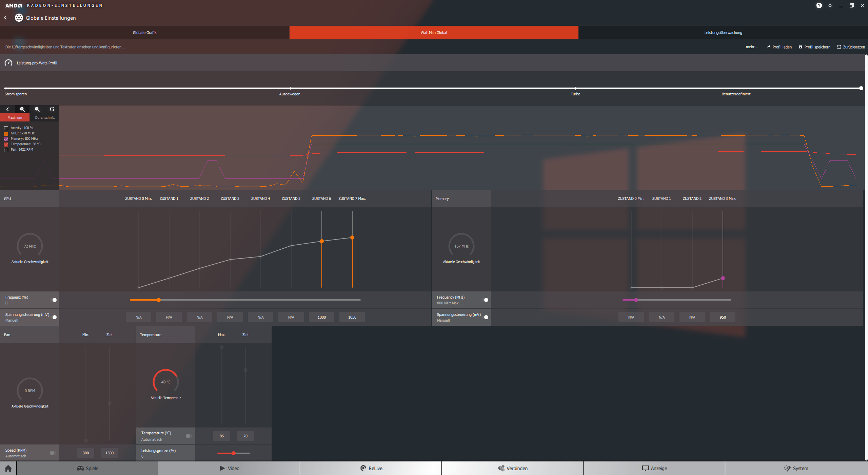
Task: Uncheck the GPU 1278 MHz legend checkbox
Action: pyautogui.click(x=6, y=133)
